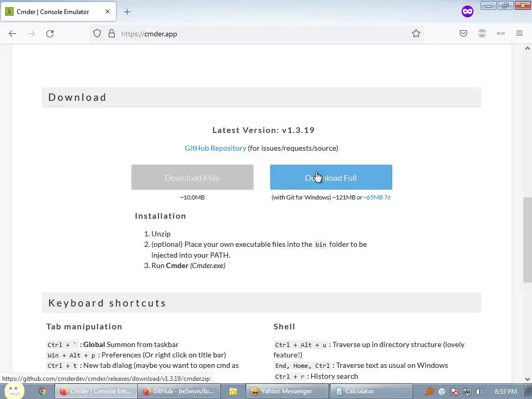Save page to Pocket
Viewport: 532px width, 399px height.
463,34
